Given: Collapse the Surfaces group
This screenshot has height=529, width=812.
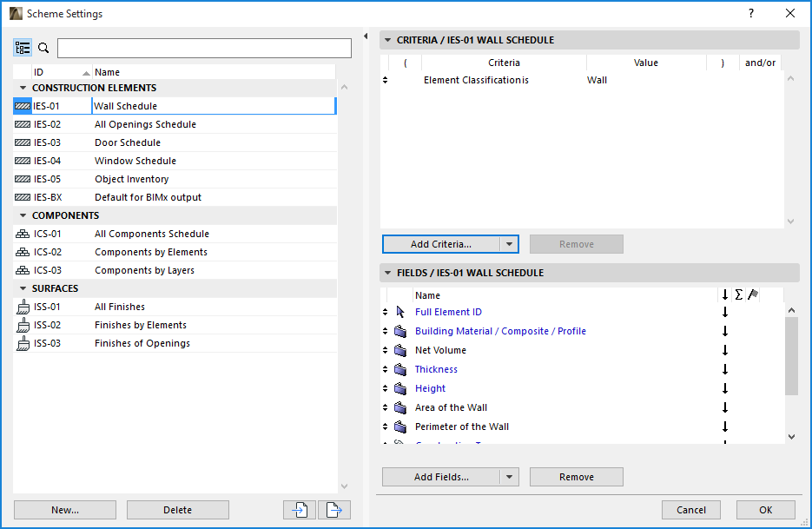Looking at the screenshot, I should point(23,288).
